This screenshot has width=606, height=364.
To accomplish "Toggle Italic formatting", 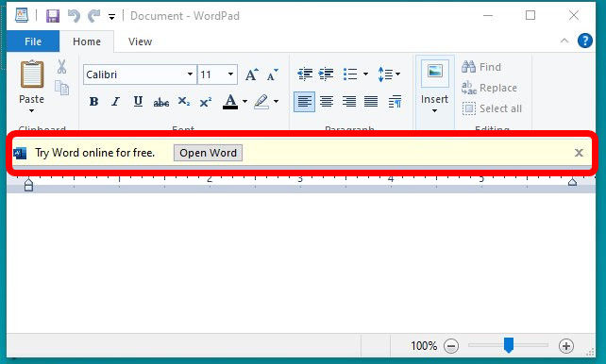I will click(x=115, y=102).
